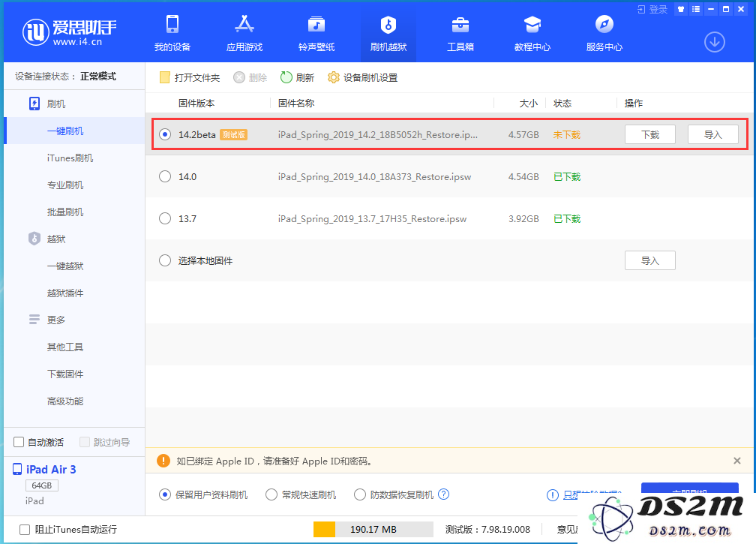Image resolution: width=756 pixels, height=544 pixels.
Task: Open the skin shirt icon in title bar
Action: 681,9
